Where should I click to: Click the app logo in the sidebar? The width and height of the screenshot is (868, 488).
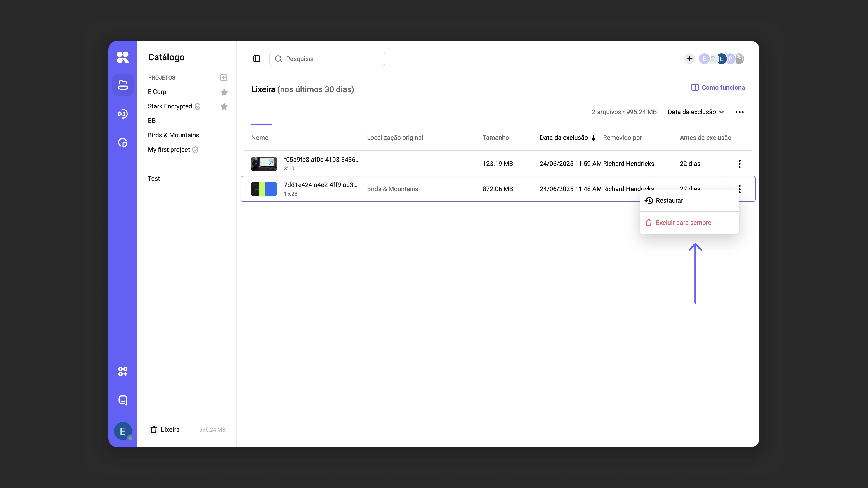123,57
